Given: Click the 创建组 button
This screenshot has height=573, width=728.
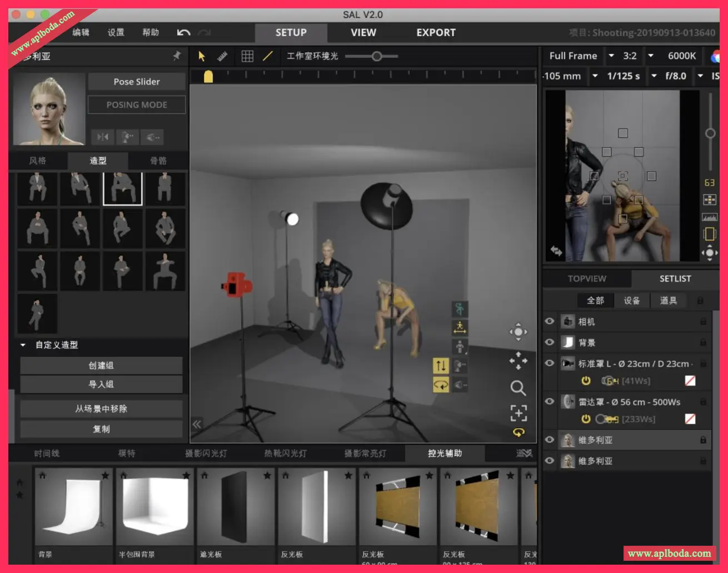Looking at the screenshot, I should (101, 365).
